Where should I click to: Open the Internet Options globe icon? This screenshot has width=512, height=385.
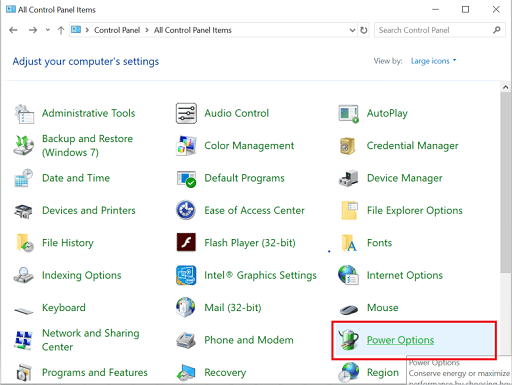click(x=348, y=275)
